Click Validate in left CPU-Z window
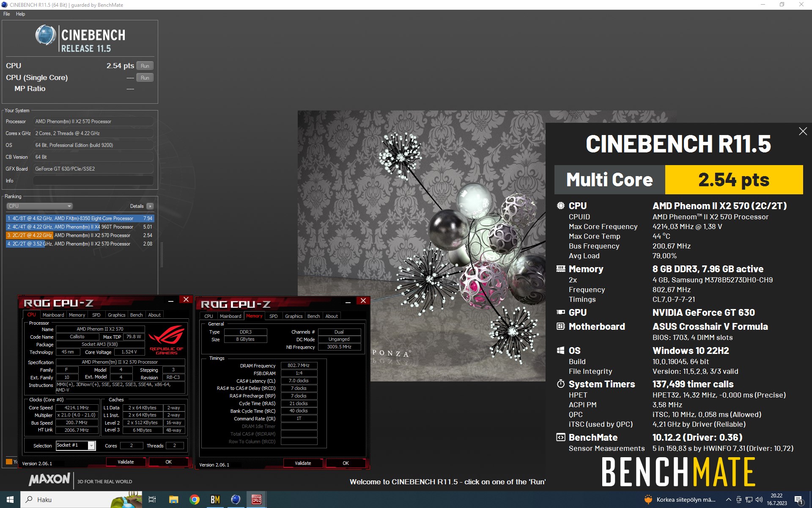Image resolution: width=812 pixels, height=508 pixels. [126, 462]
